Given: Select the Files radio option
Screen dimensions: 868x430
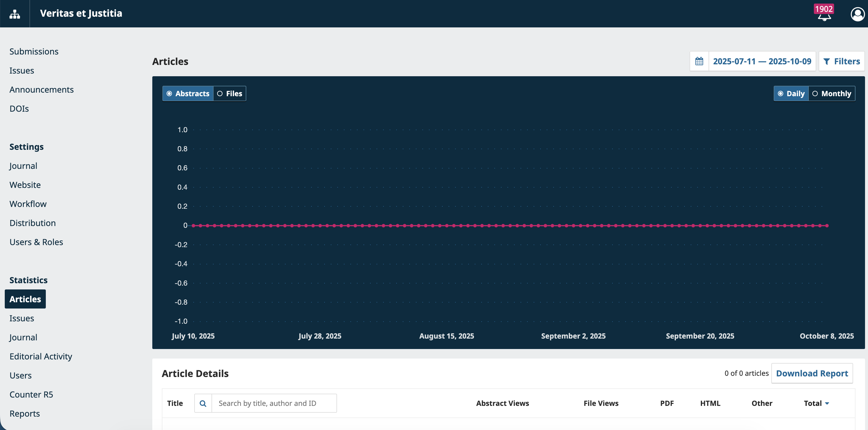Looking at the screenshot, I should click(230, 94).
